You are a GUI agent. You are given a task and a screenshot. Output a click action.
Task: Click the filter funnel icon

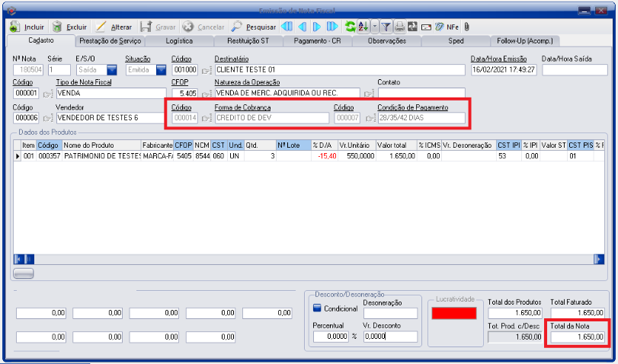tap(386, 27)
